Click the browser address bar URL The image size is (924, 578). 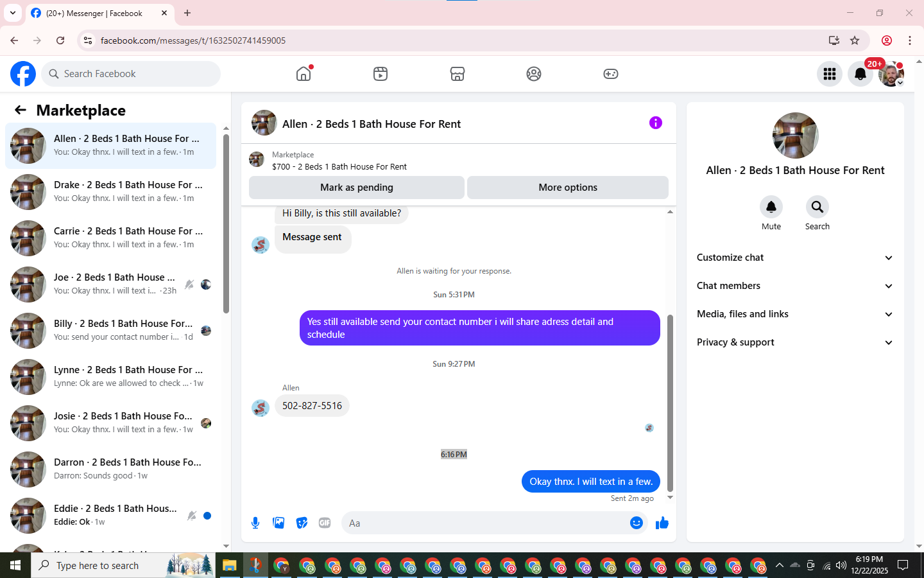[193, 40]
